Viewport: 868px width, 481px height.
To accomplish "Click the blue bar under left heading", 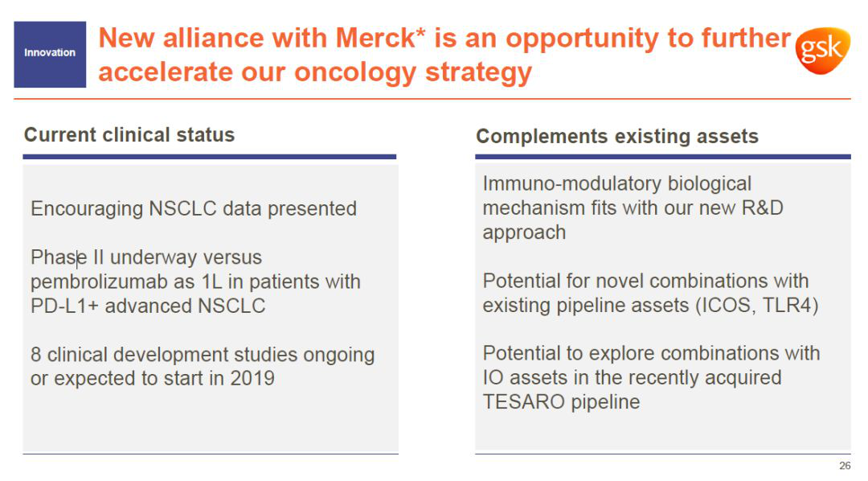I will [210, 157].
